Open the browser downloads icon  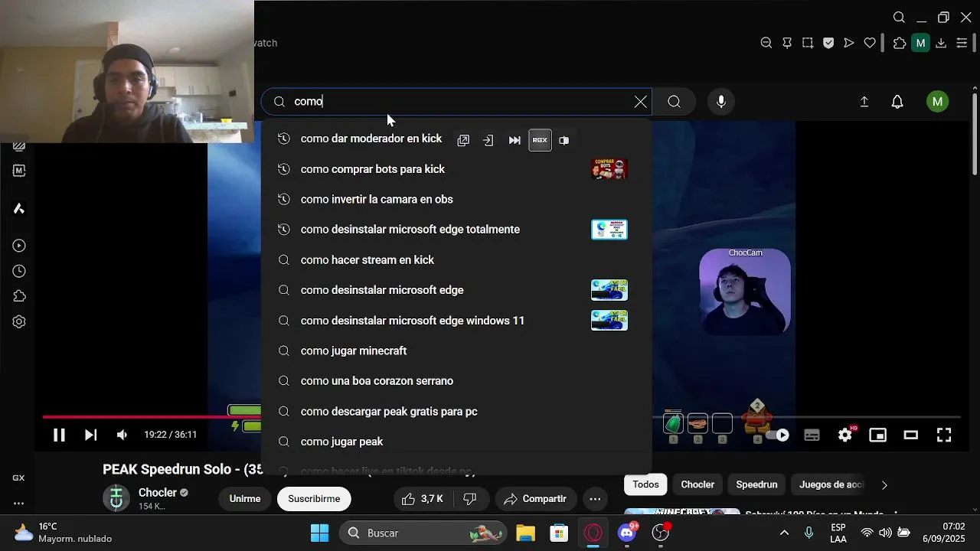(x=941, y=43)
